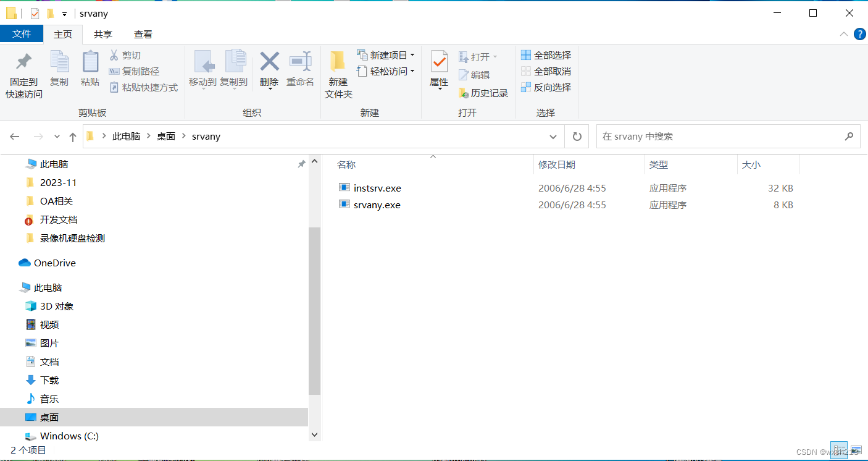The width and height of the screenshot is (868, 461).
Task: Click the Forward navigation arrow
Action: point(38,137)
